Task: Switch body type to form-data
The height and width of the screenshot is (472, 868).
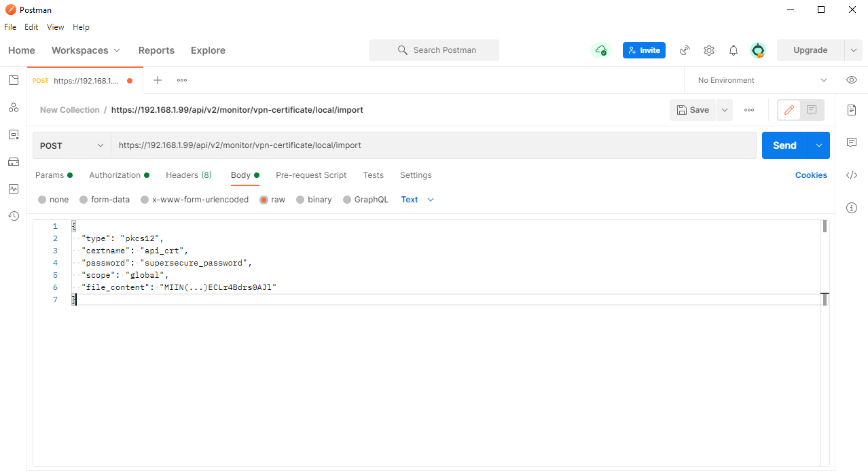Action: [x=104, y=199]
